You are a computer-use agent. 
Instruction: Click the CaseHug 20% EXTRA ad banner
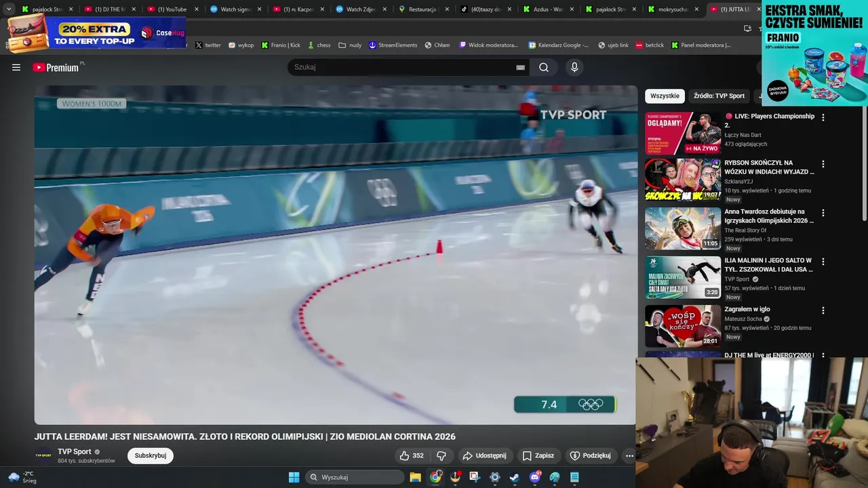[97, 33]
